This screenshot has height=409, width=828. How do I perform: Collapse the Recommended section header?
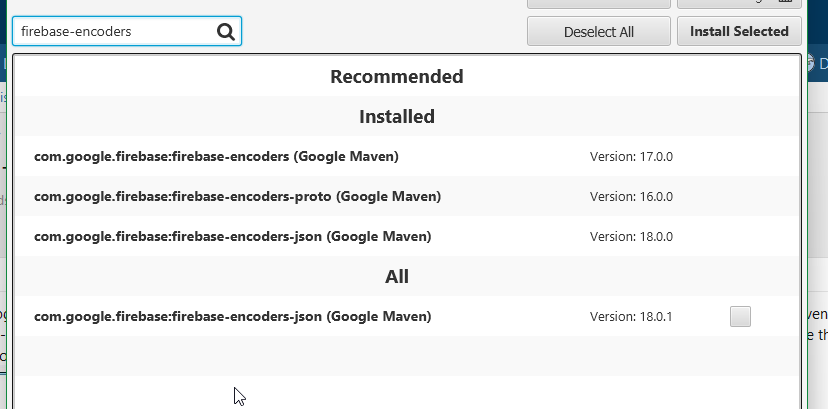(397, 76)
